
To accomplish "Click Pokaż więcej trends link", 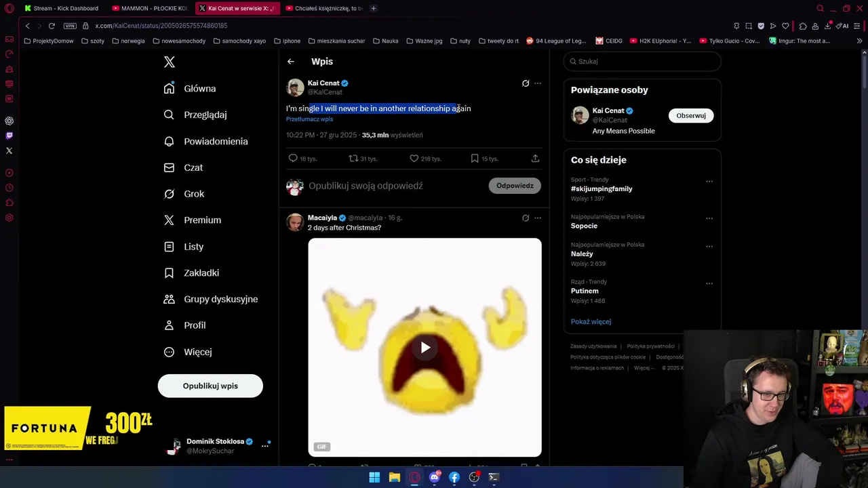I will (591, 322).
